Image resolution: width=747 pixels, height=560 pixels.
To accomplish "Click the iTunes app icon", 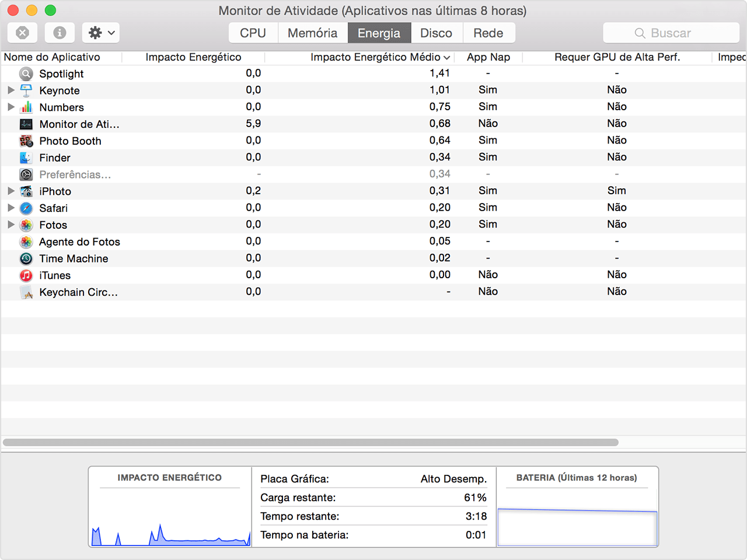I will [26, 275].
